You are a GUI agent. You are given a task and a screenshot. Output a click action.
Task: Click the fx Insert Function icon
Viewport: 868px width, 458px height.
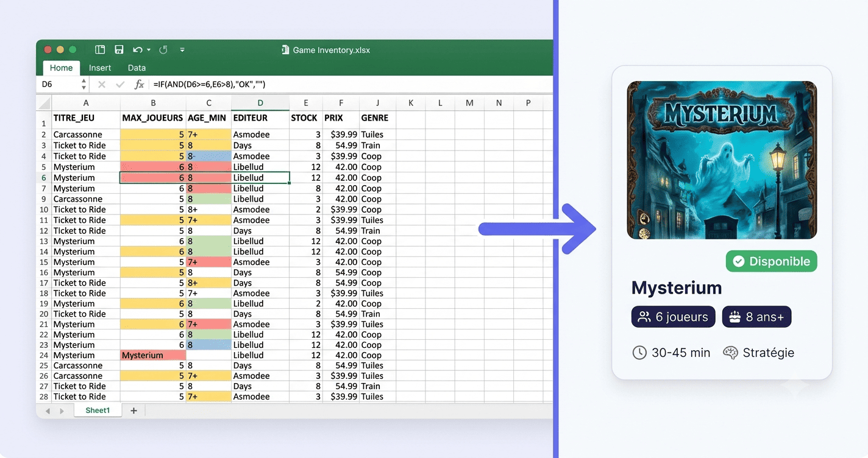click(x=139, y=85)
